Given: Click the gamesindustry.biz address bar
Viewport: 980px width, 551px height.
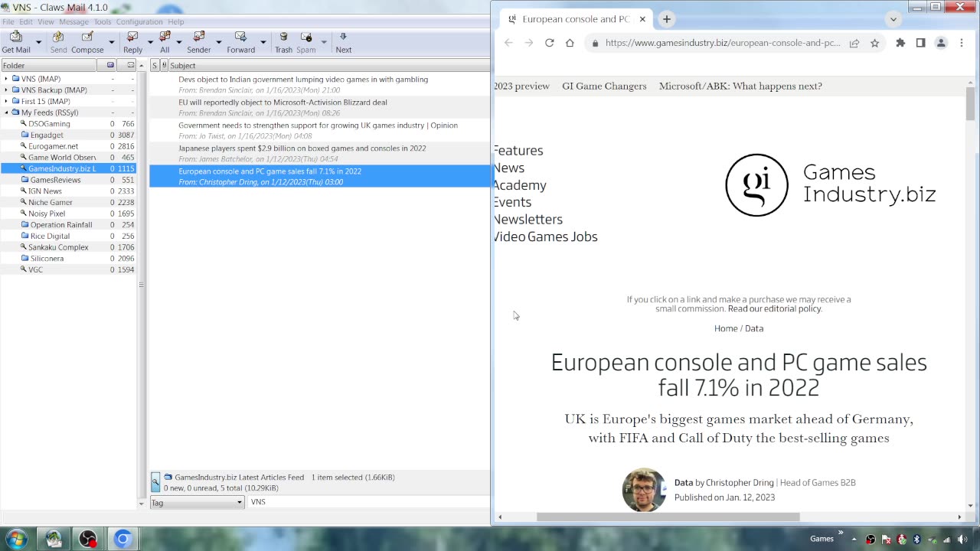Looking at the screenshot, I should [722, 43].
